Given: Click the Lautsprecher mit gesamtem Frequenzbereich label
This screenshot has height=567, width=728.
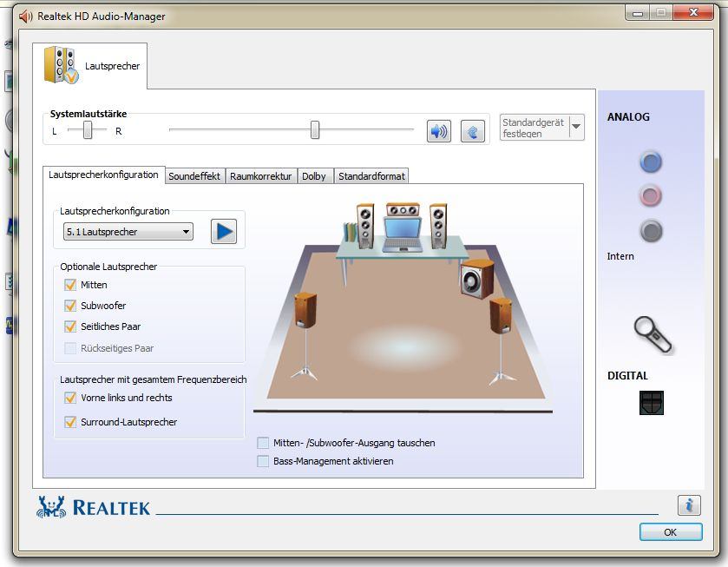Looking at the screenshot, I should click(154, 379).
